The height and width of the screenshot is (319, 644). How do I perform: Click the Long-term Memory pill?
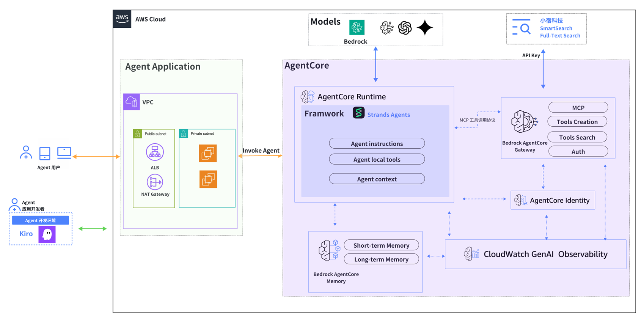point(381,259)
